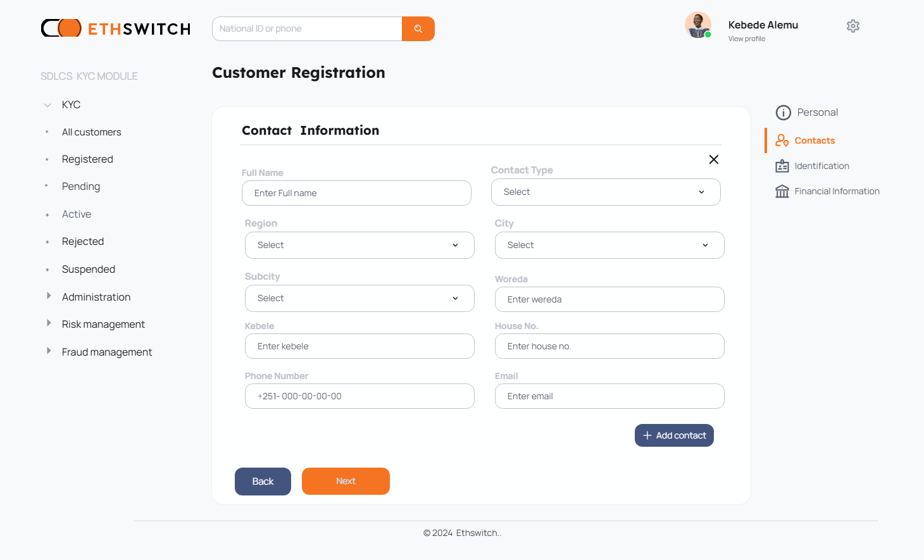Open the Subcity select dropdown
924x560 pixels.
[359, 299]
